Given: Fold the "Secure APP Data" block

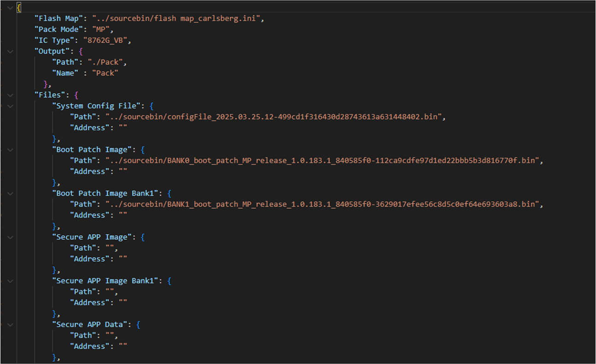Looking at the screenshot, I should point(10,325).
